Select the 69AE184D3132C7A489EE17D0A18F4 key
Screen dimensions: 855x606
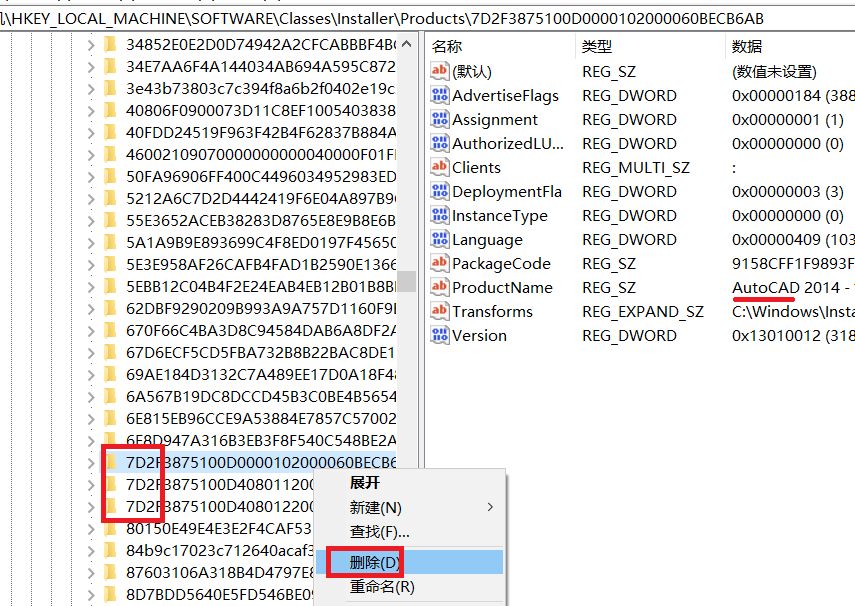[260, 374]
